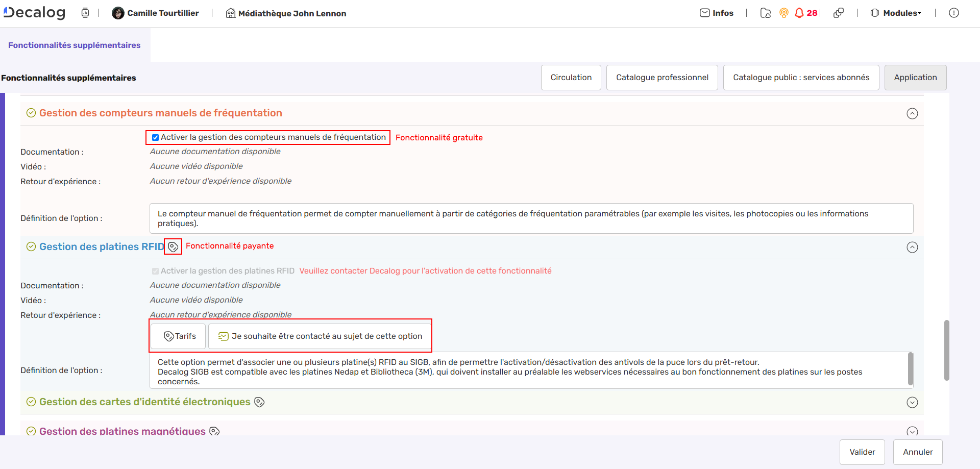Image resolution: width=980 pixels, height=469 pixels.
Task: Click the tag icon beside cartes d'identité électroniques
Action: click(x=259, y=402)
